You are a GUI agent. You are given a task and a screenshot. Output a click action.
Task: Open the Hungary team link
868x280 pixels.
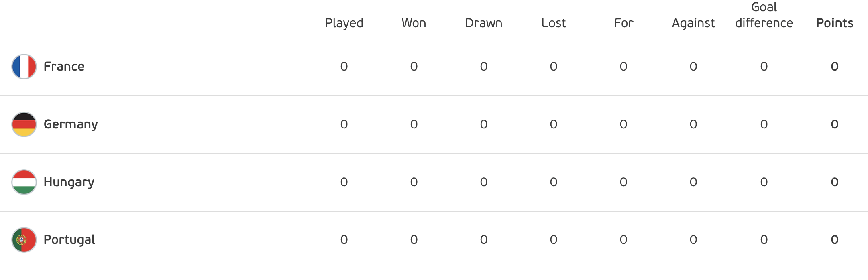coord(69,182)
